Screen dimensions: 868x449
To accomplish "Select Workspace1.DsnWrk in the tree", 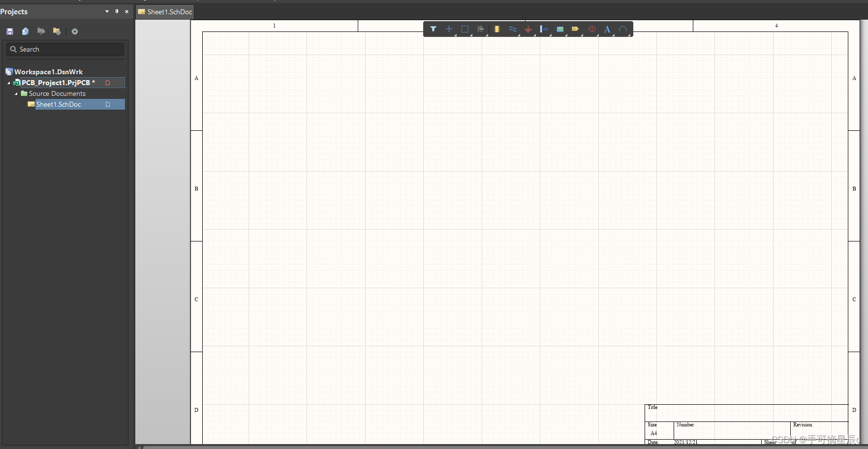I will 48,72.
